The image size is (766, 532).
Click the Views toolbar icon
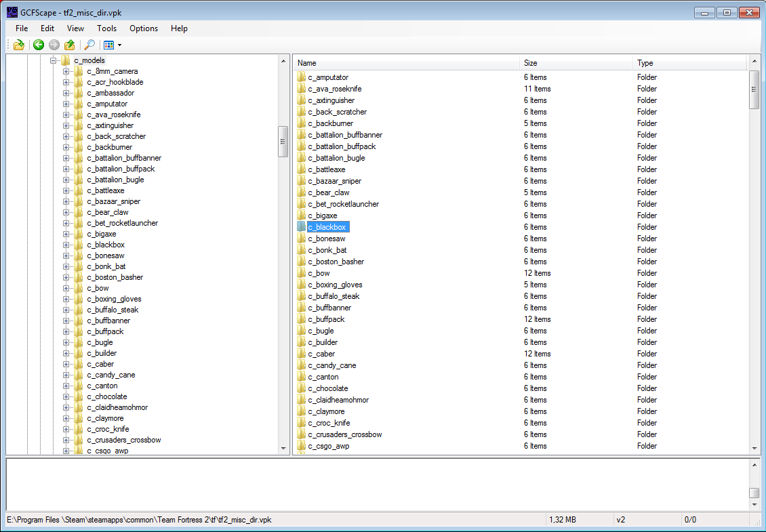point(108,45)
